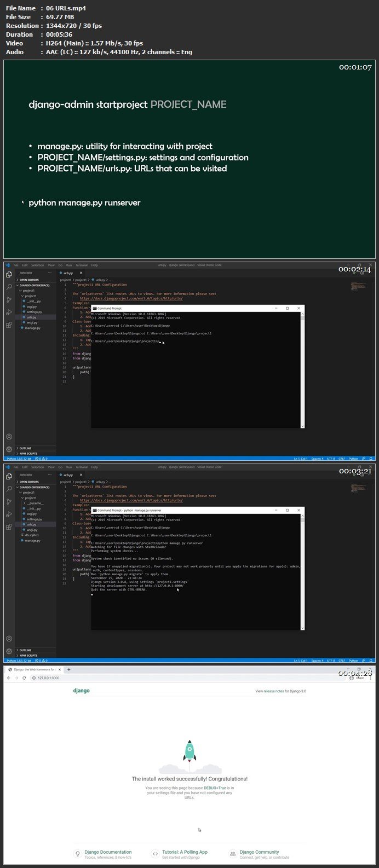Screen dimensions: 379x868
Task: Click Accounts icon in the 00:03:21 frame
Action: [x=9, y=639]
